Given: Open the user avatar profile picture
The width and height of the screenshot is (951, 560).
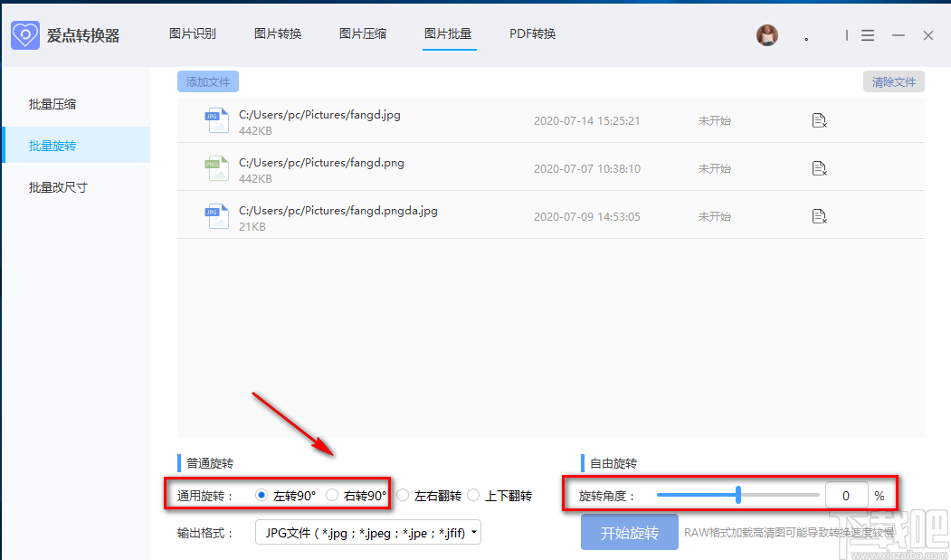Looking at the screenshot, I should 767,35.
